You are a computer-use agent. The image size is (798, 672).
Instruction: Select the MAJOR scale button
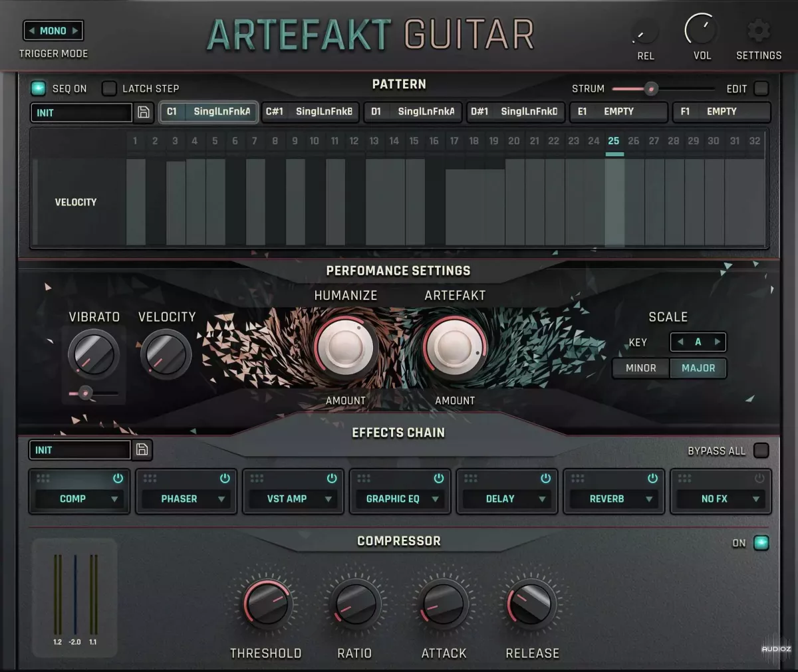(x=698, y=368)
